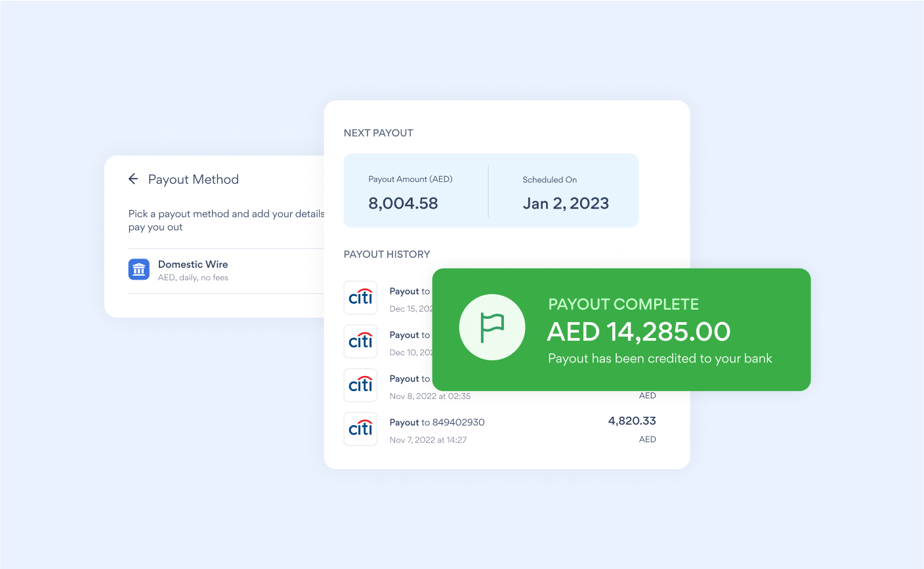Select the Domestic Wire bank icon
Viewport: 924px width, 569px height.
pos(139,269)
